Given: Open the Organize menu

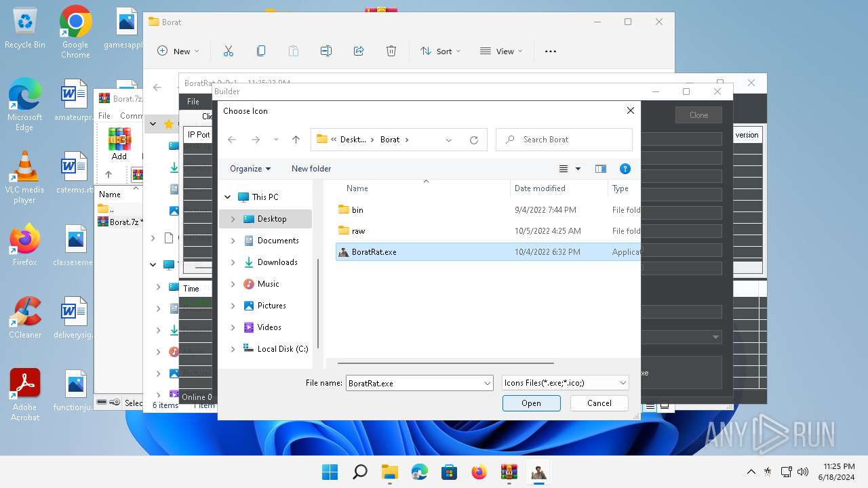Looking at the screenshot, I should (250, 169).
